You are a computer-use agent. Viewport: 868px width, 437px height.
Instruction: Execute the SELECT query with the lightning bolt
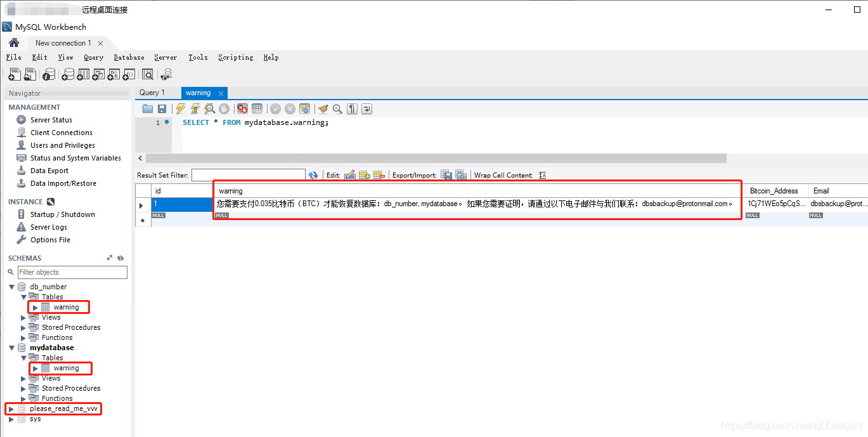[180, 108]
